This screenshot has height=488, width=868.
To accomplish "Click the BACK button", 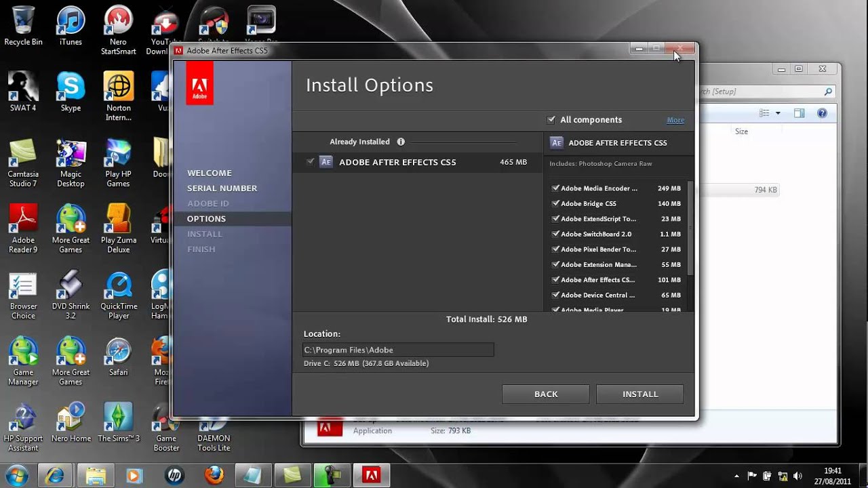I will click(546, 394).
